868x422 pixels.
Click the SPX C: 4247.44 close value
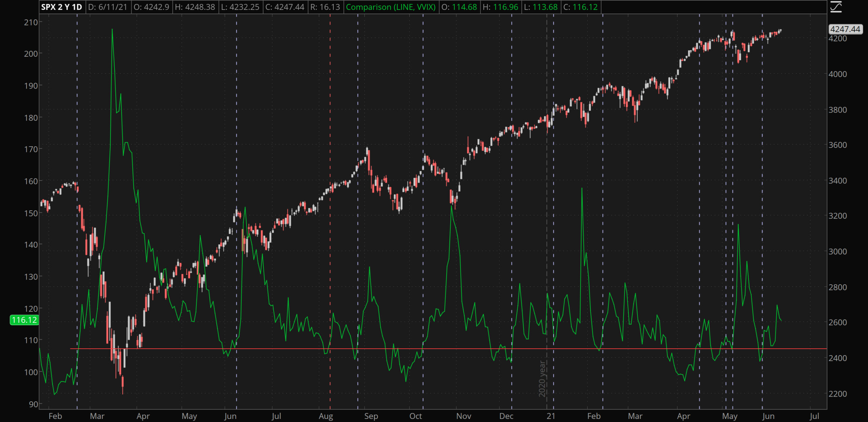(x=284, y=7)
